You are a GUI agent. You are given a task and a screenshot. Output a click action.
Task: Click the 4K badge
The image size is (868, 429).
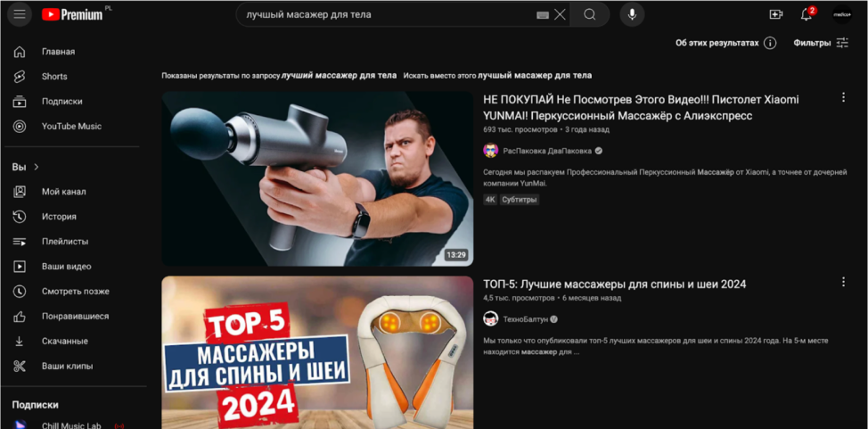(x=490, y=200)
